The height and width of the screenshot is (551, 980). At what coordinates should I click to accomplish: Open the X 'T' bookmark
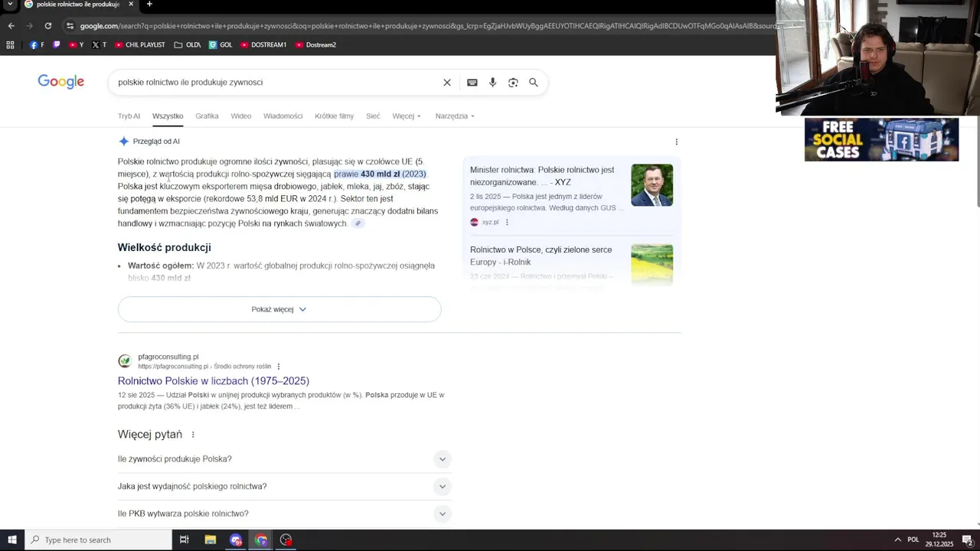[x=99, y=44]
